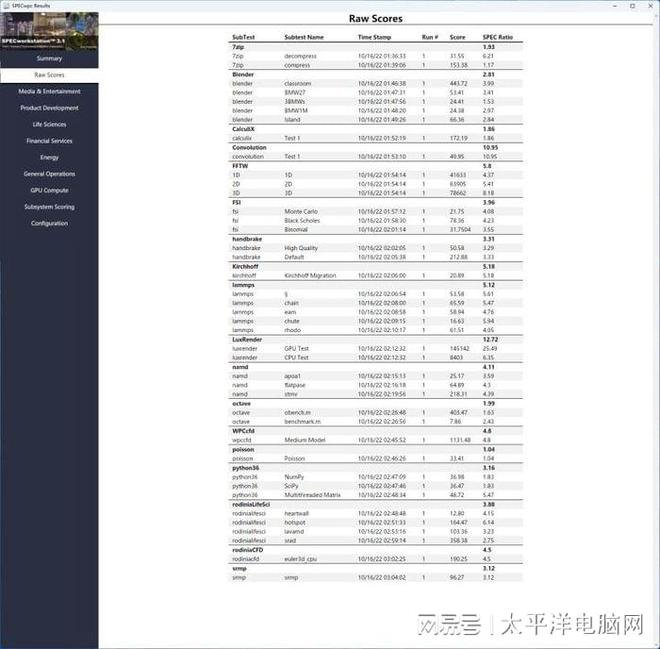Screen dimensions: 660x649
Task: Click the Time Stamp column header
Action: tap(377, 37)
